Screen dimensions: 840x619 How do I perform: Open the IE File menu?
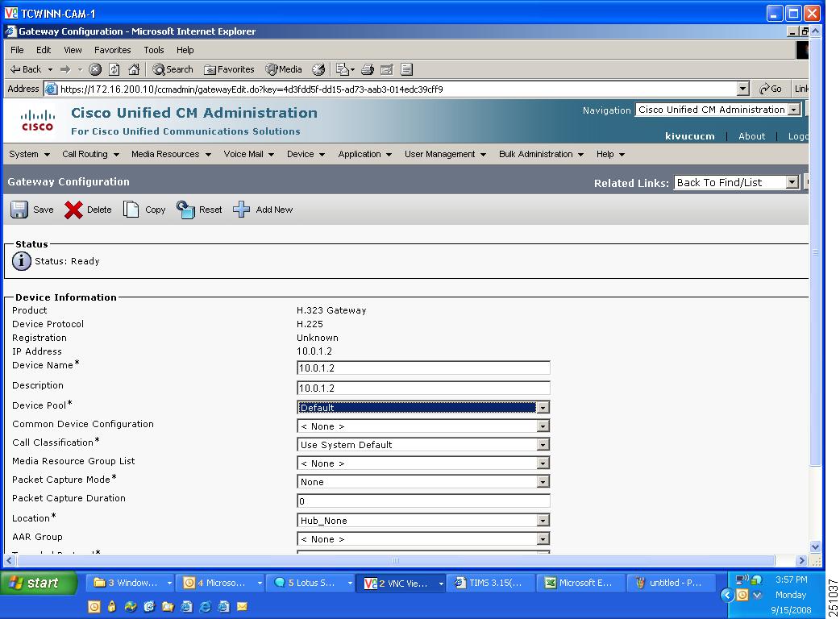coord(17,50)
